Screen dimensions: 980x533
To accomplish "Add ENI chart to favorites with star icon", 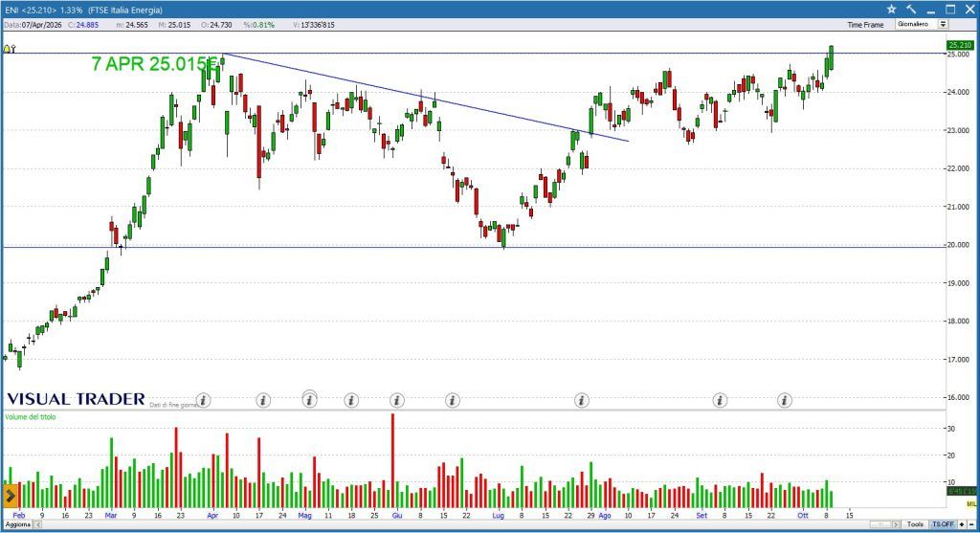I will point(891,10).
